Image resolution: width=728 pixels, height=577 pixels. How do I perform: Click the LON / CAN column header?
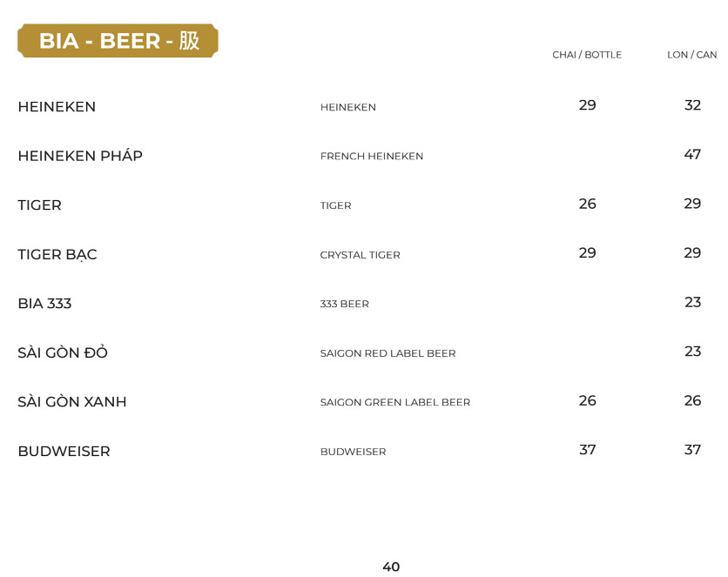(x=691, y=55)
